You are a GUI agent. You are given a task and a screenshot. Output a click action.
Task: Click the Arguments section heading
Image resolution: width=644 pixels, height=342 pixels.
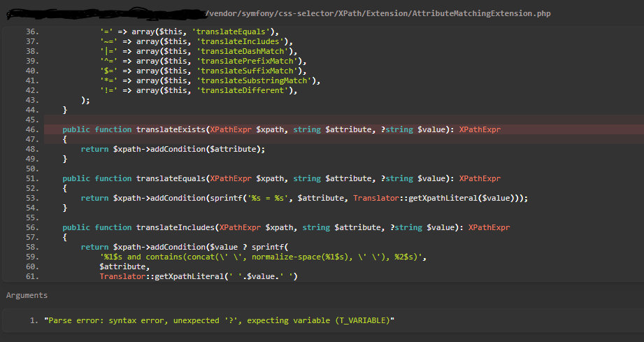[27, 296]
